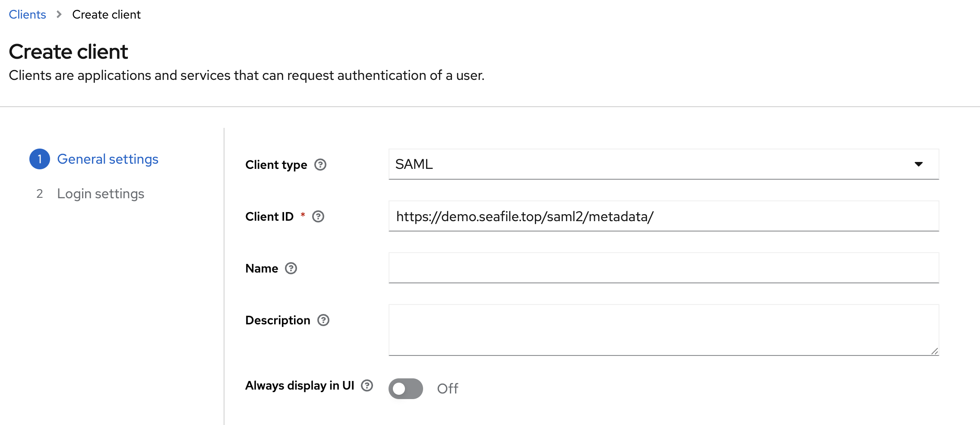Focus the empty Name text field
This screenshot has width=980, height=425.
[x=664, y=268]
